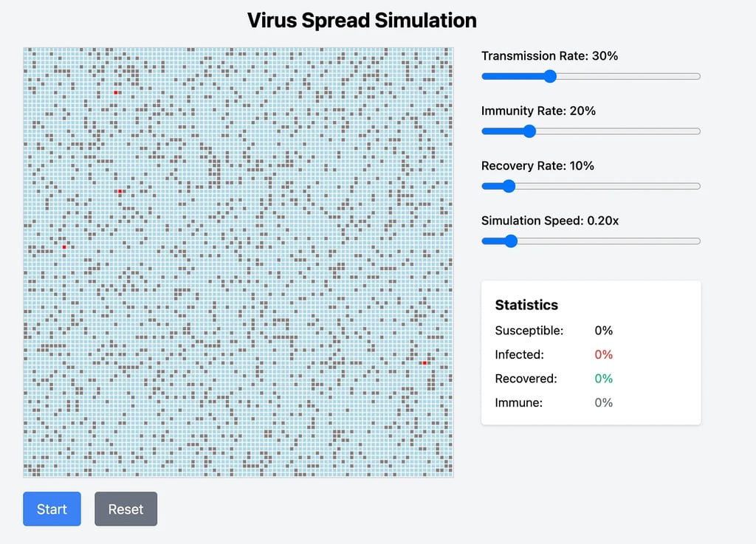Click the topmost red infected cell
756x544 pixels.
[x=116, y=93]
